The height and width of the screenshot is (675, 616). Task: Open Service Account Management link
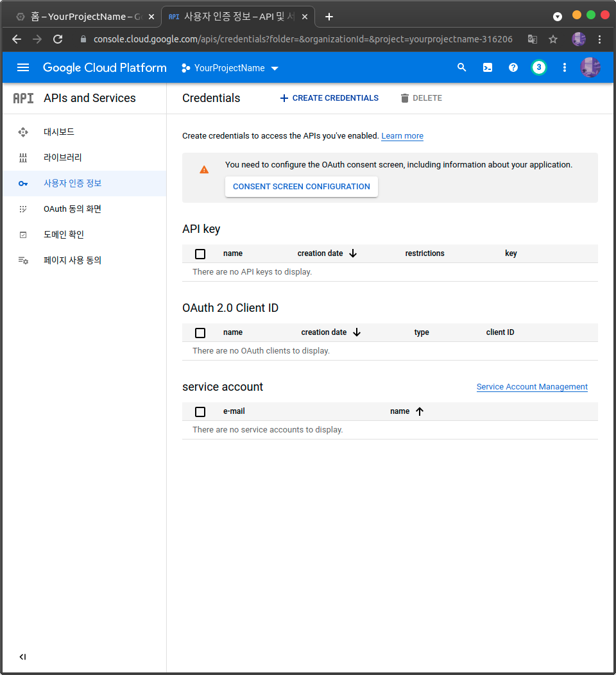(532, 387)
